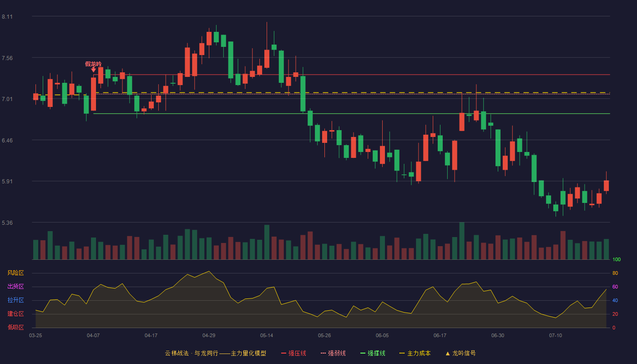Toggle the 强弱线 legend item
The image size is (637, 364).
point(333,353)
